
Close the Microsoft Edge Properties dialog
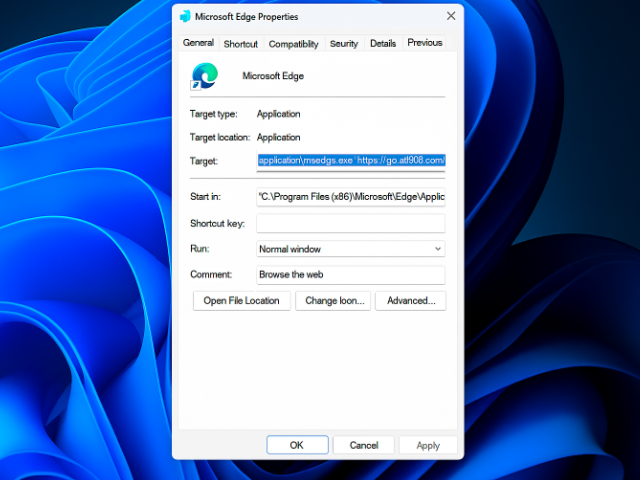[451, 17]
